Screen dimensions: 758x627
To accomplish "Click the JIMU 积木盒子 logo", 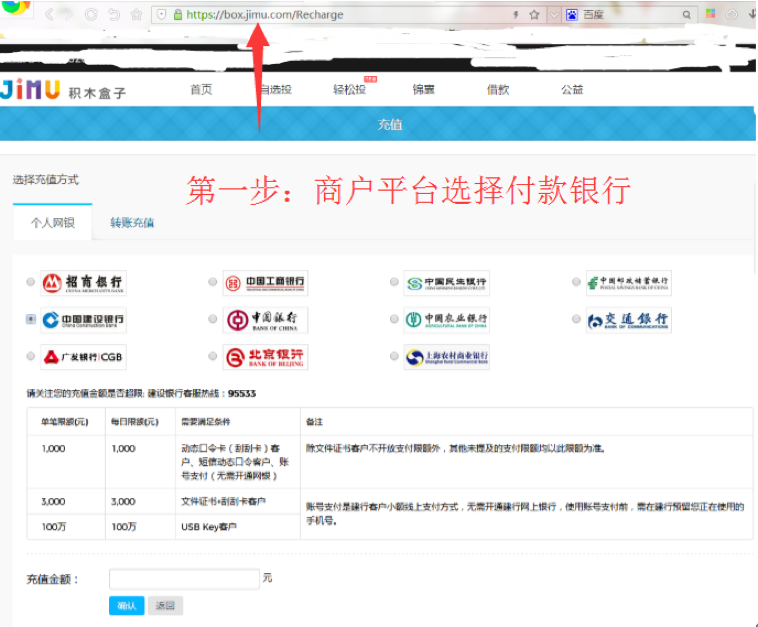I will click(64, 90).
